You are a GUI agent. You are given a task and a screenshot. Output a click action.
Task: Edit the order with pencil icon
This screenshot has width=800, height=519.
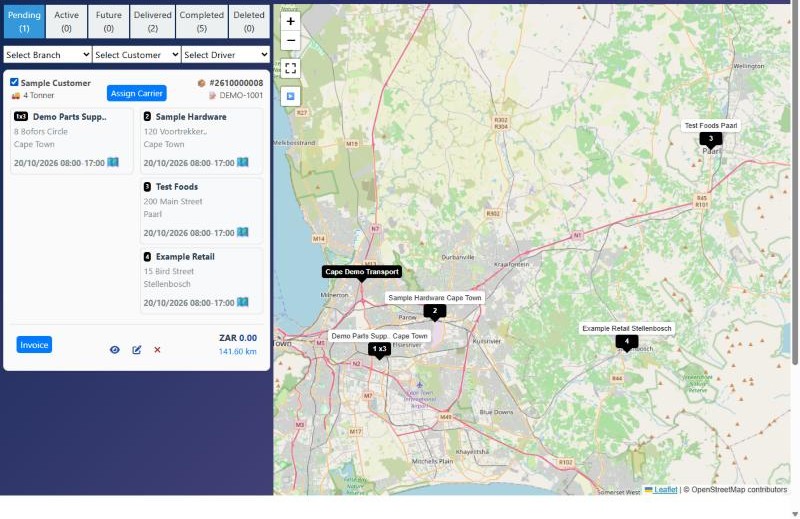click(x=137, y=350)
